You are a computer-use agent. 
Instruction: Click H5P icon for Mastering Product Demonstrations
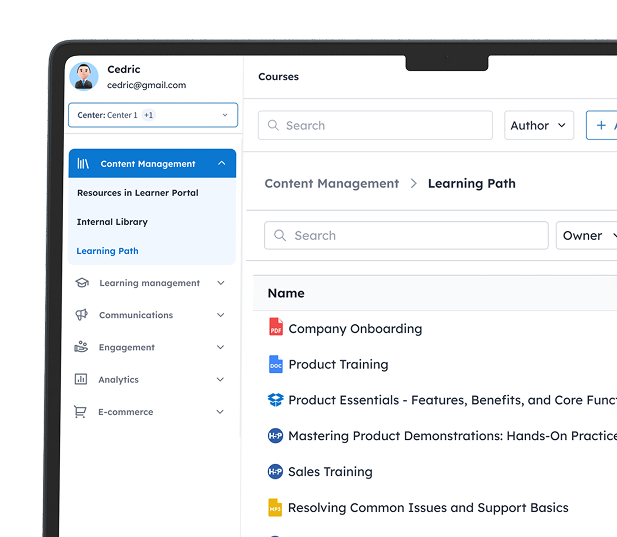(x=275, y=436)
